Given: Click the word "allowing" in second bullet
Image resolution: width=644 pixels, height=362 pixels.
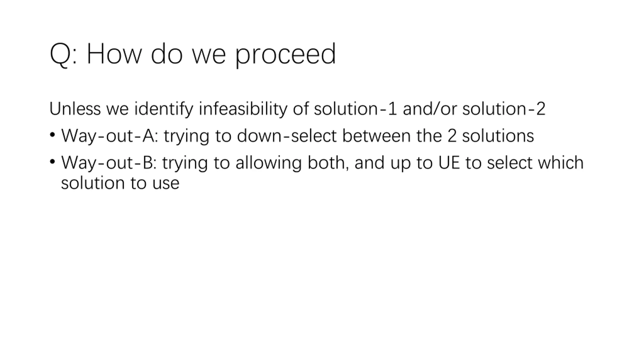Looking at the screenshot, I should click(268, 163).
